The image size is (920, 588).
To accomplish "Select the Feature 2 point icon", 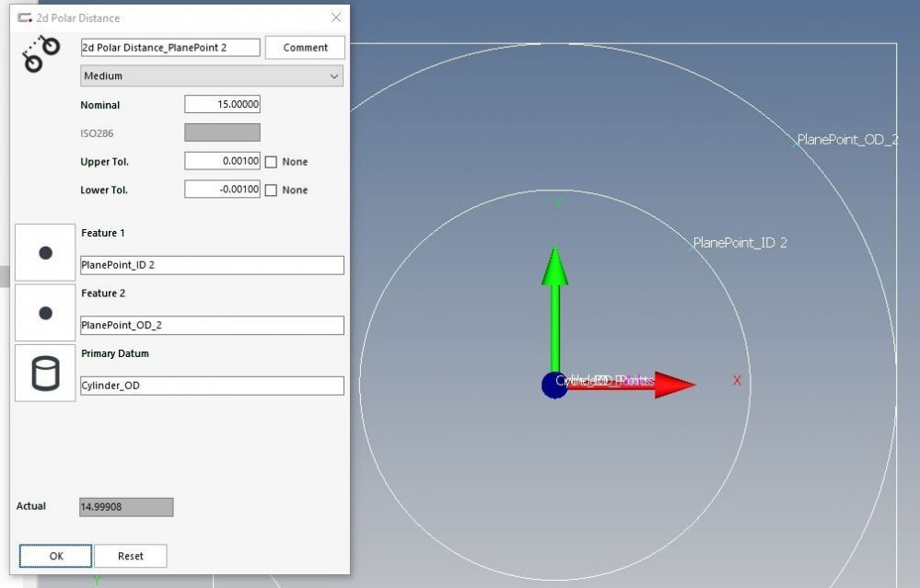I will pyautogui.click(x=45, y=313).
